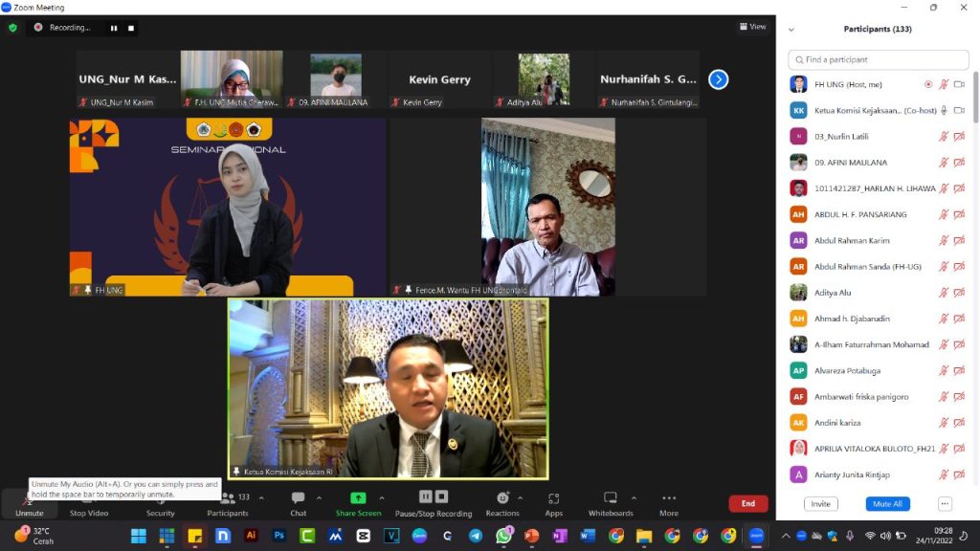Select participant Andini kariza

[x=879, y=422]
